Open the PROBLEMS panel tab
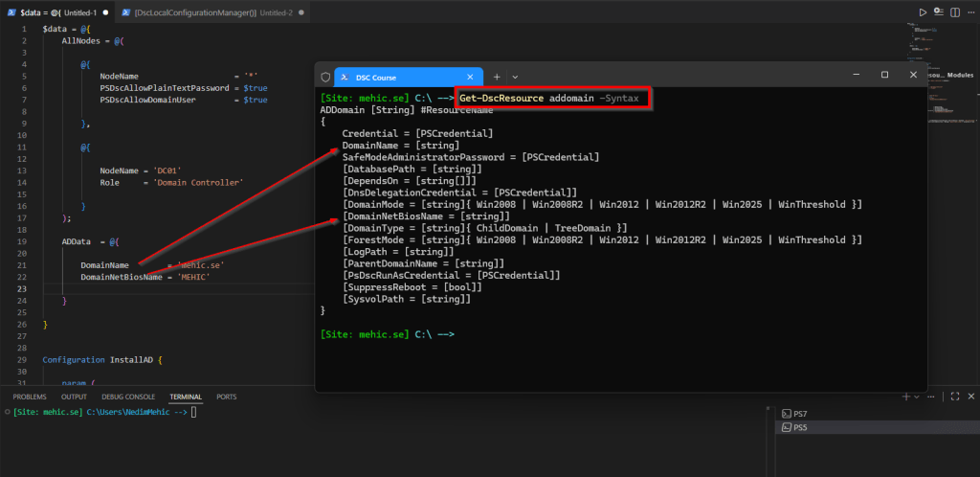The height and width of the screenshot is (477, 980). pyautogui.click(x=30, y=396)
